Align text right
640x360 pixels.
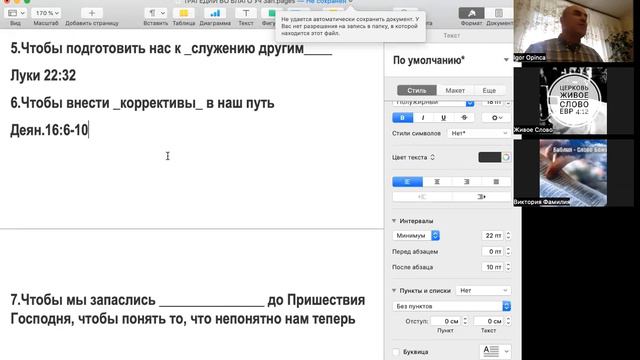(x=467, y=182)
